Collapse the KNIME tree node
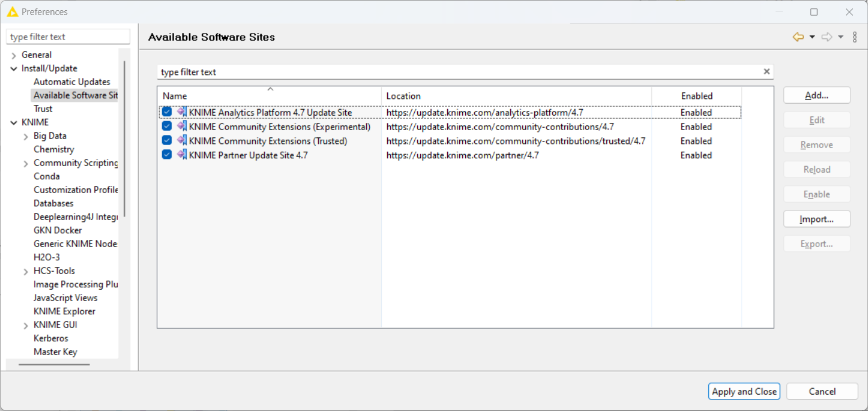The width and height of the screenshot is (868, 411). click(x=14, y=122)
